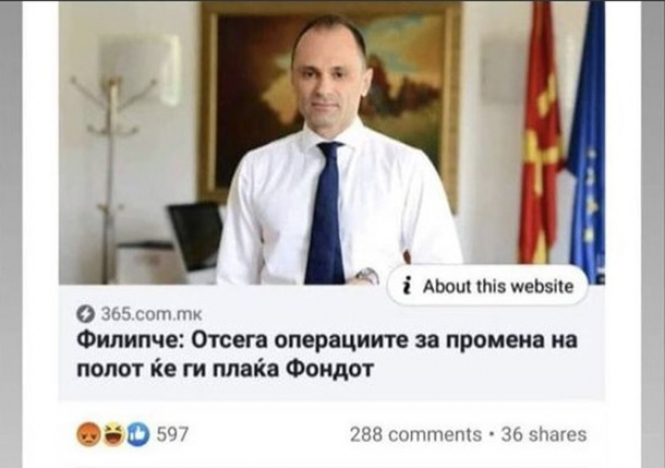View the 597 reactions list
Viewport: 665px width, 468px height.
[173, 434]
